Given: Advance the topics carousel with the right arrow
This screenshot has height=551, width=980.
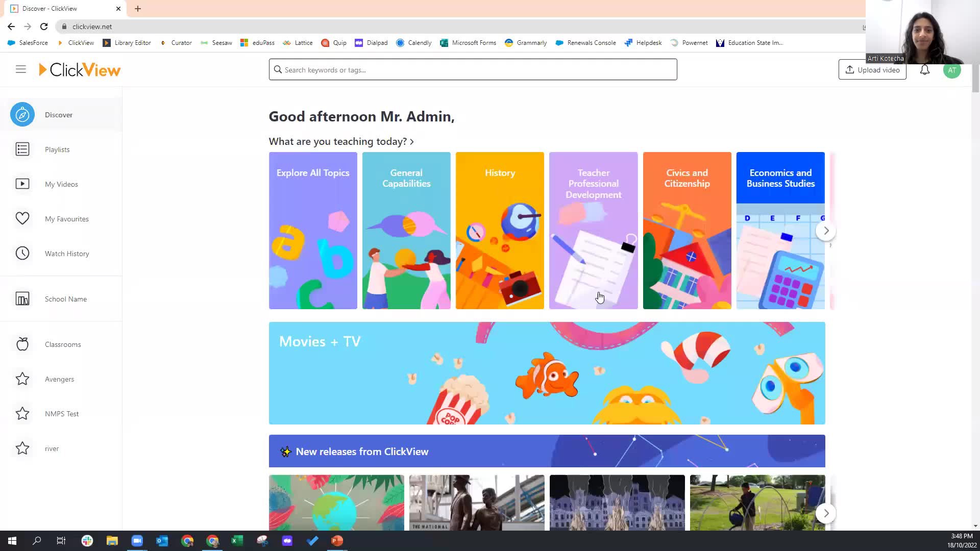Looking at the screenshot, I should coord(826,231).
